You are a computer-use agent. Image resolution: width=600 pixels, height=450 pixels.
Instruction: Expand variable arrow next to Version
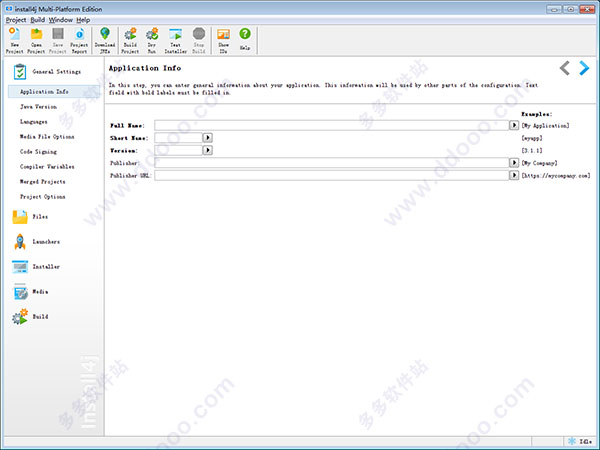(x=207, y=150)
